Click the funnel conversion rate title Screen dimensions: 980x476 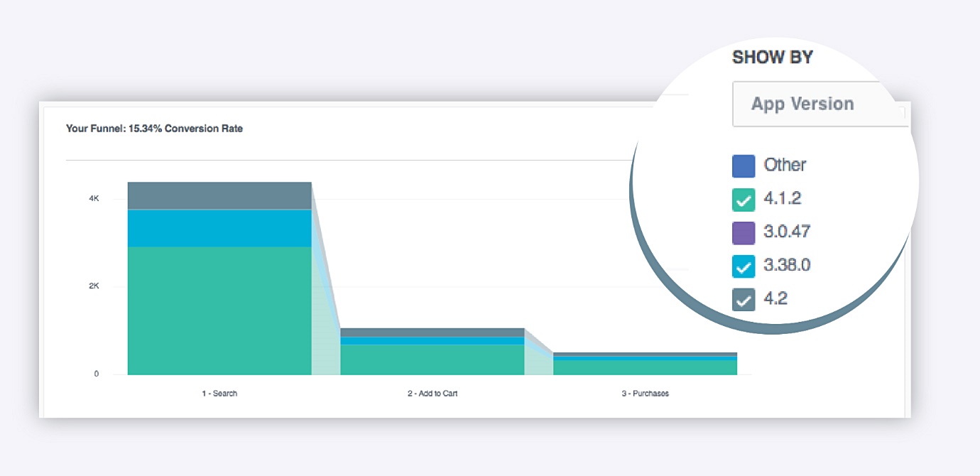[154, 129]
